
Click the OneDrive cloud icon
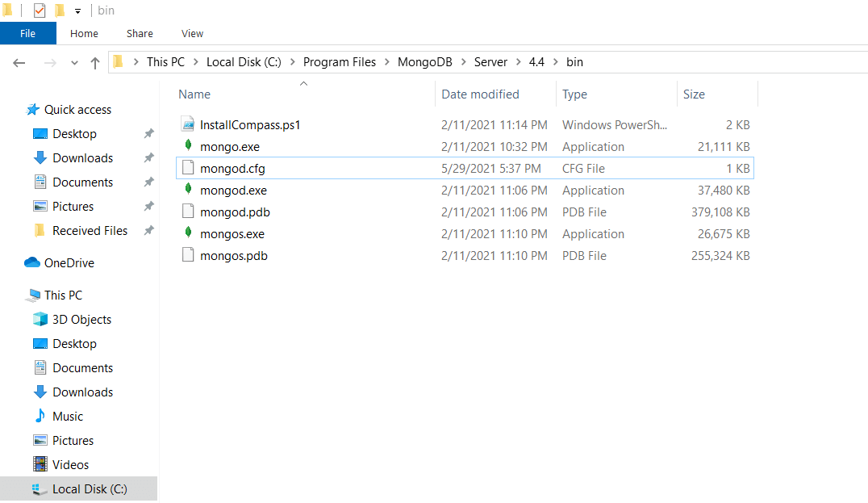tap(32, 262)
